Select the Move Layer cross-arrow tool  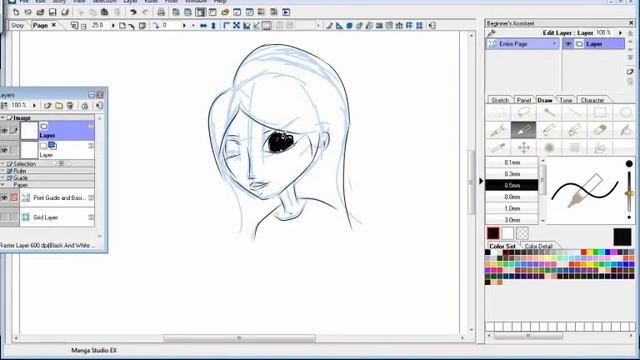[x=524, y=147]
